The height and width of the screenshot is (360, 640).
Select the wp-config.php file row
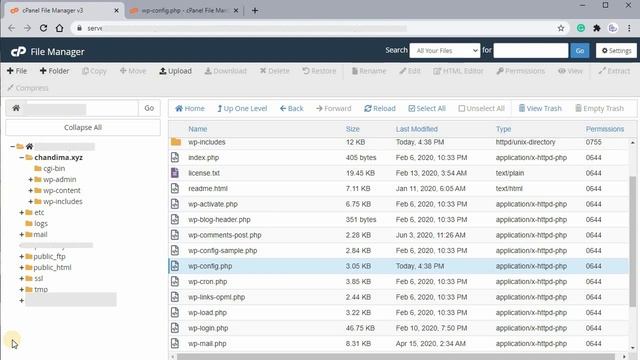tap(398, 266)
